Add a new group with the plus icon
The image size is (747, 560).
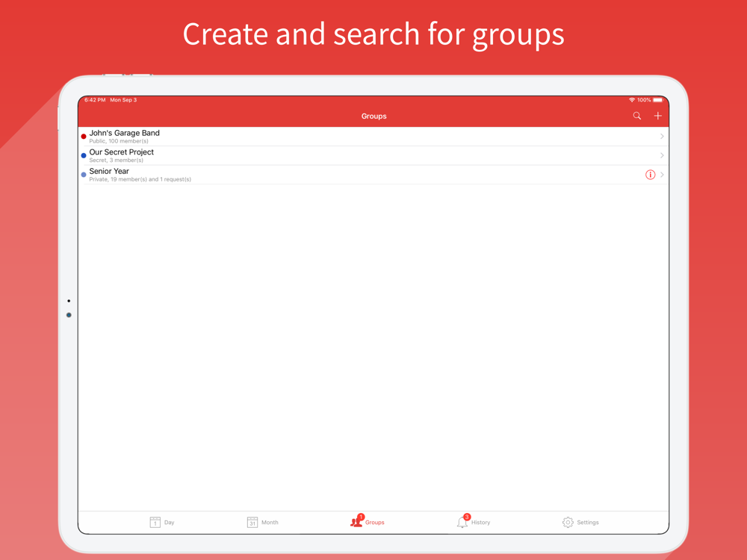coord(657,116)
